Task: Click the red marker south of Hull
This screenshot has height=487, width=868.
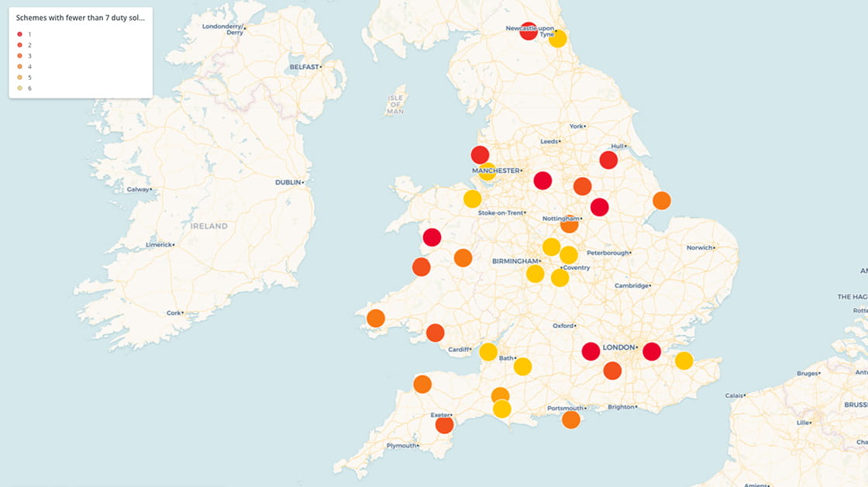Action: coord(608,160)
